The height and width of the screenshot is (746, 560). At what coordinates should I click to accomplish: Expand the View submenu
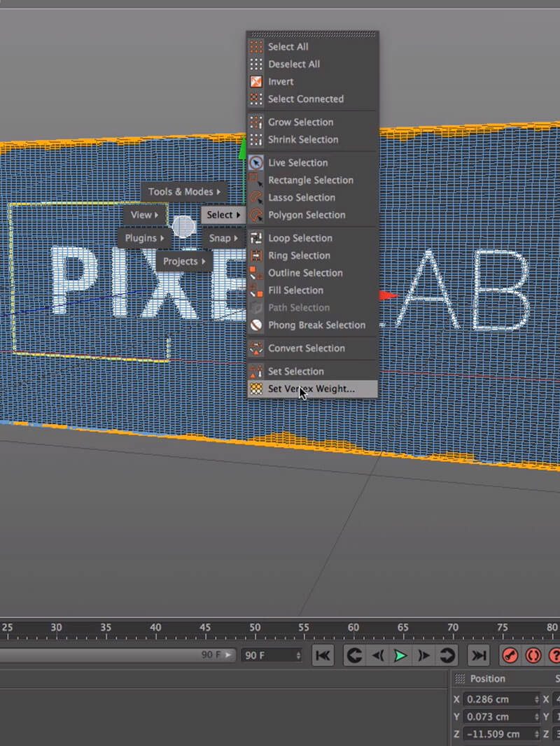[145, 215]
